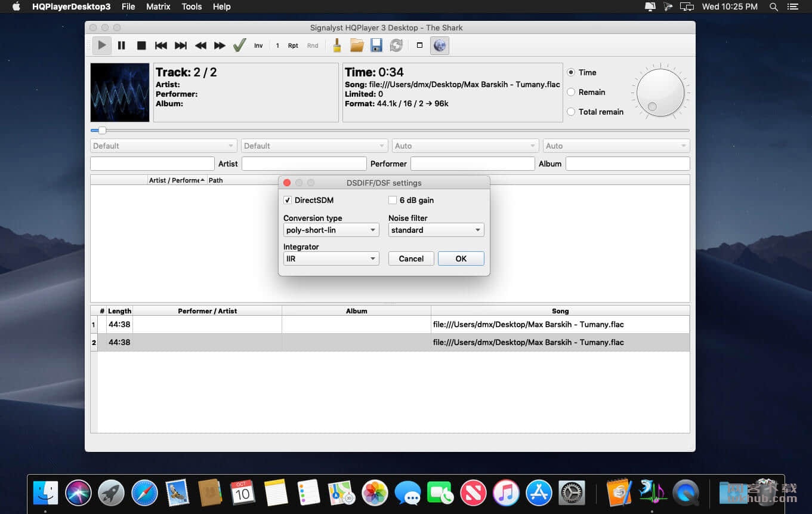
Task: Click the Album filter input field
Action: point(628,164)
